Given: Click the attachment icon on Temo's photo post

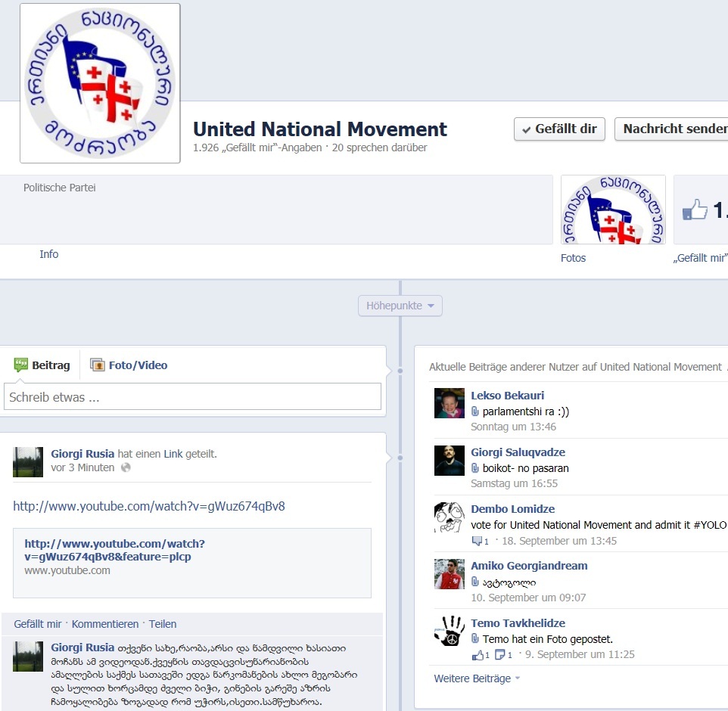Looking at the screenshot, I should (x=474, y=638).
